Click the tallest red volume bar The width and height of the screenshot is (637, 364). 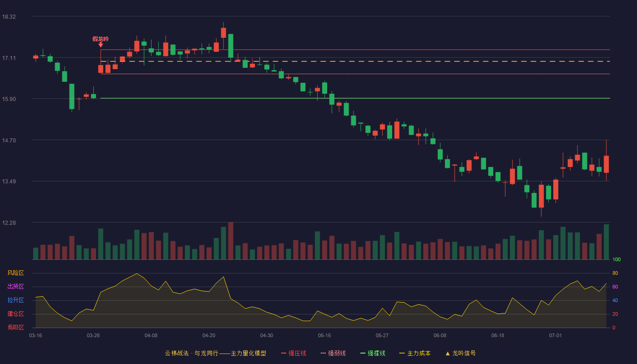(231, 241)
